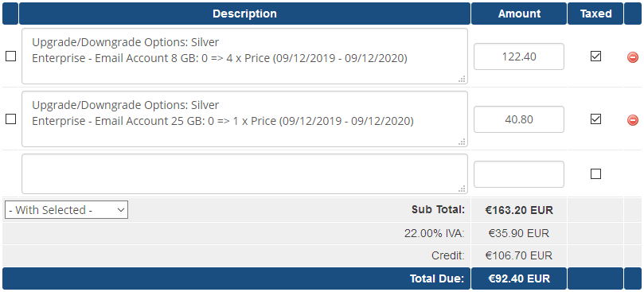Remove the Email Account 25 GB line item
The height and width of the screenshot is (292, 644).
point(633,120)
